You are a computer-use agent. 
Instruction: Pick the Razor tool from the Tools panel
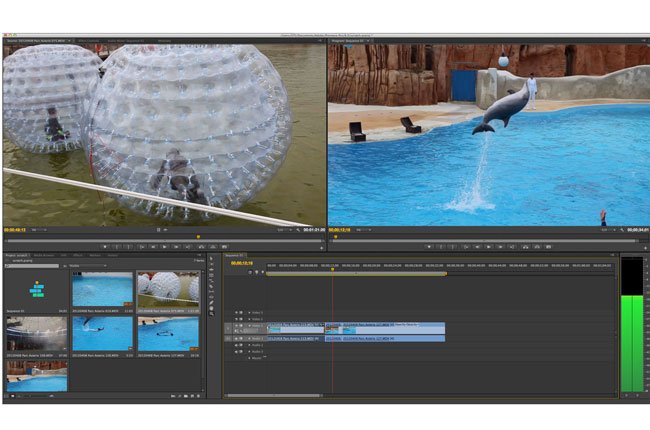[211, 287]
